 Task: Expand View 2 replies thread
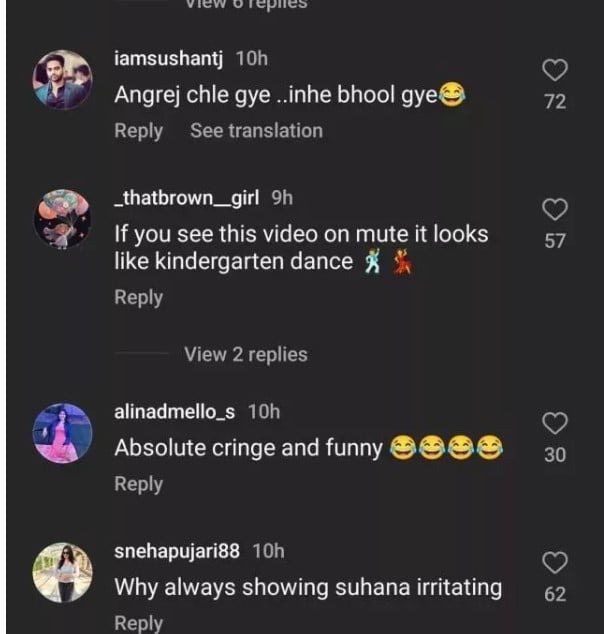pyautogui.click(x=245, y=354)
